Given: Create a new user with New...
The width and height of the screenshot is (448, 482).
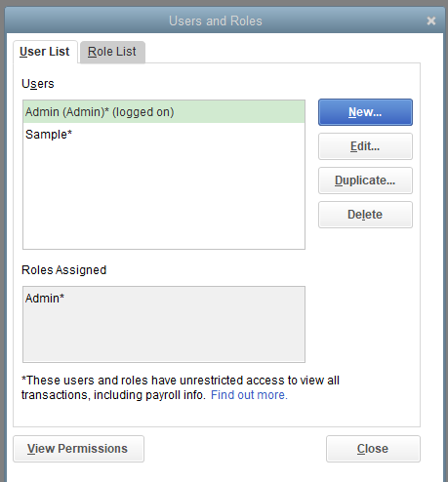Looking at the screenshot, I should [365, 112].
